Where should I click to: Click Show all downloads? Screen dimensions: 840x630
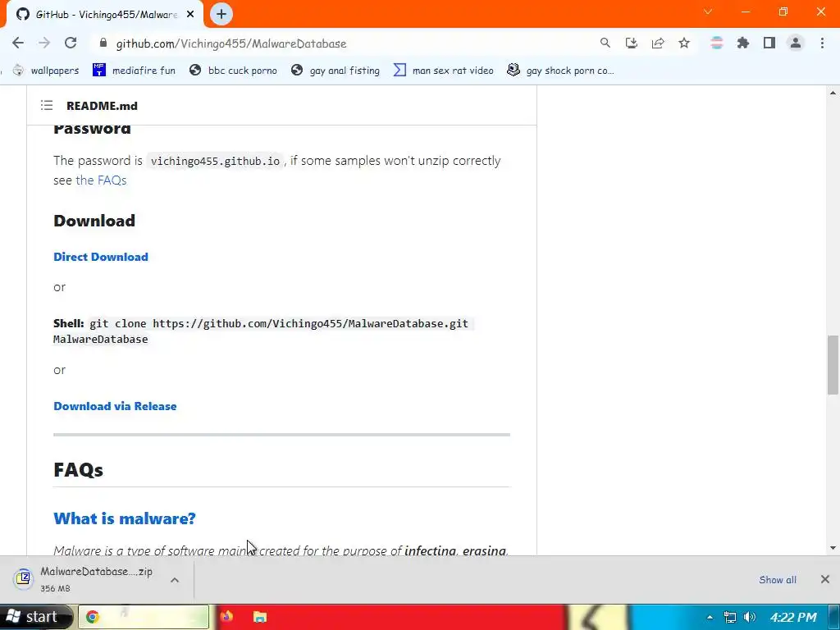tap(778, 580)
